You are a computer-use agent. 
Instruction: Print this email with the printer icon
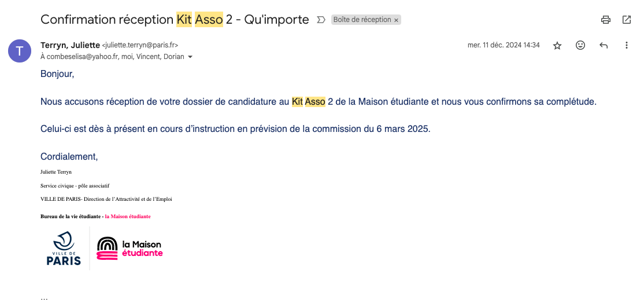[606, 20]
